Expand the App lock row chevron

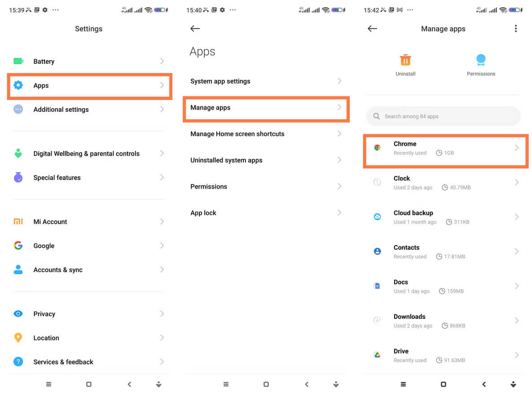339,213
